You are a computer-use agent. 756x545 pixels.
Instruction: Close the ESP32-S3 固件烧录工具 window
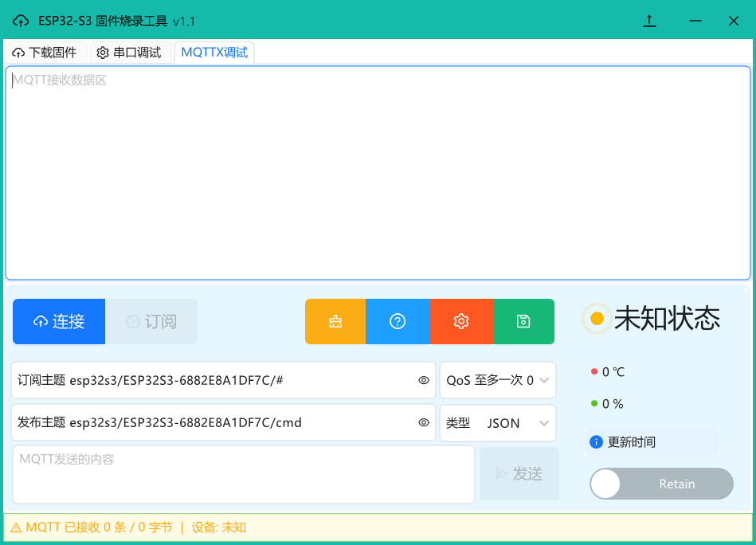[734, 21]
